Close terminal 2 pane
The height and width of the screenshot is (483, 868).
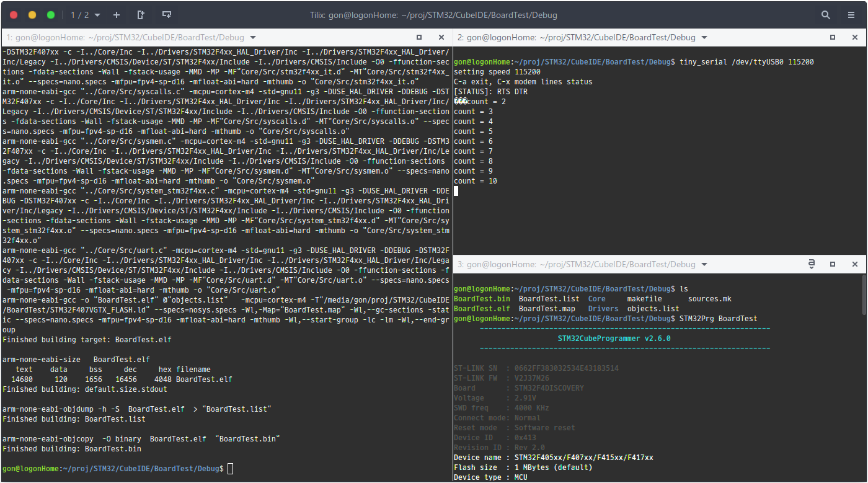[856, 37]
